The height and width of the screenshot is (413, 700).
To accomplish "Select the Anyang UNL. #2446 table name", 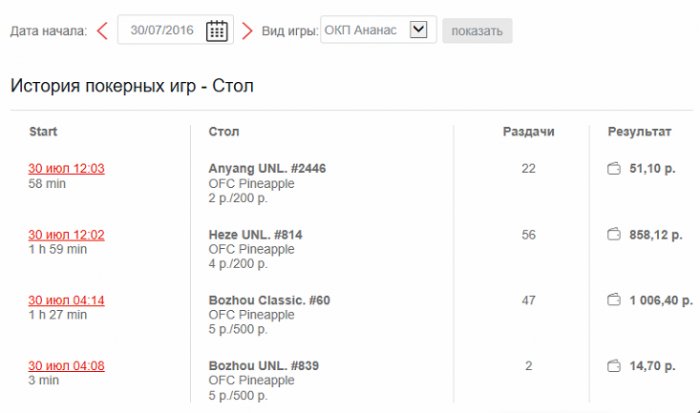I will pos(267,169).
